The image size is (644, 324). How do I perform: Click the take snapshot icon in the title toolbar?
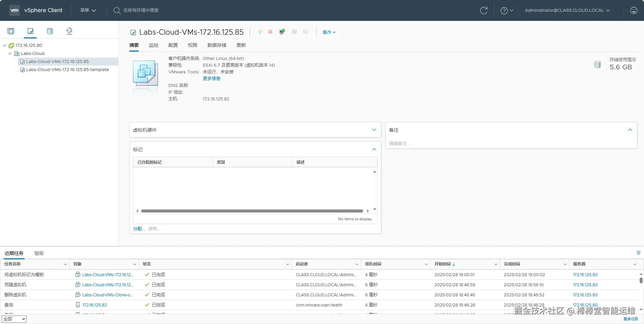point(305,32)
